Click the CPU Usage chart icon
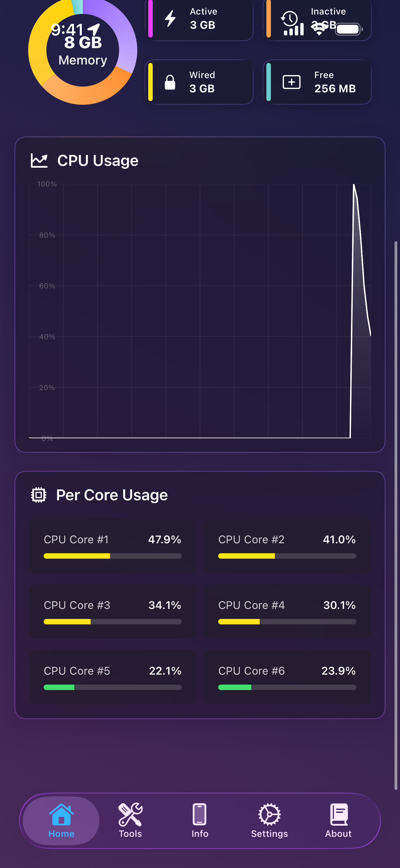 click(39, 160)
